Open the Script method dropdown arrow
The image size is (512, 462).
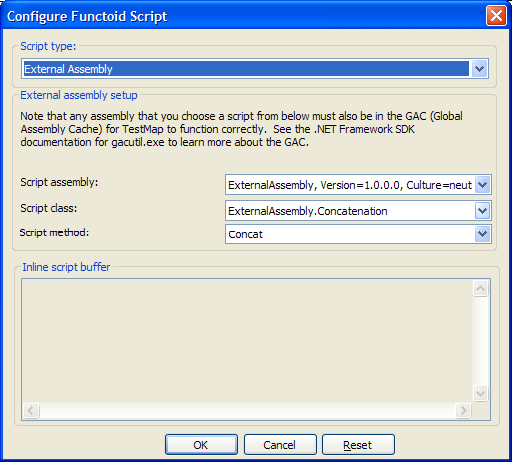pos(482,234)
